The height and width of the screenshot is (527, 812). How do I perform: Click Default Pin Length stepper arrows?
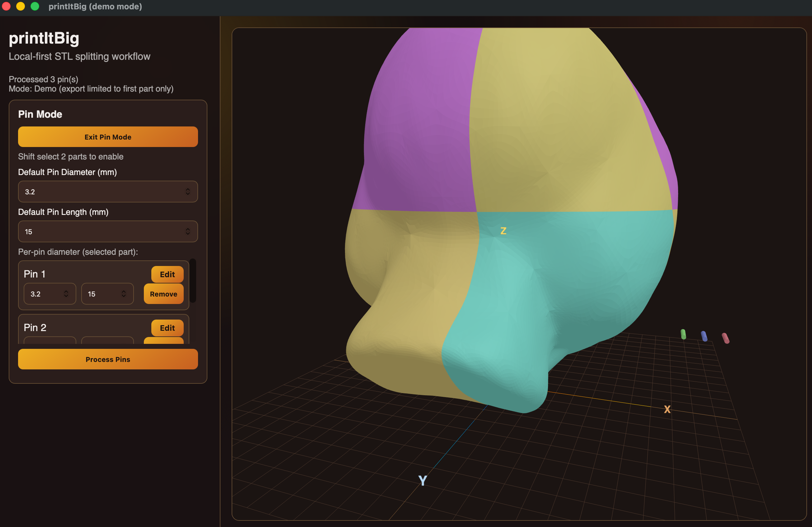click(x=188, y=231)
